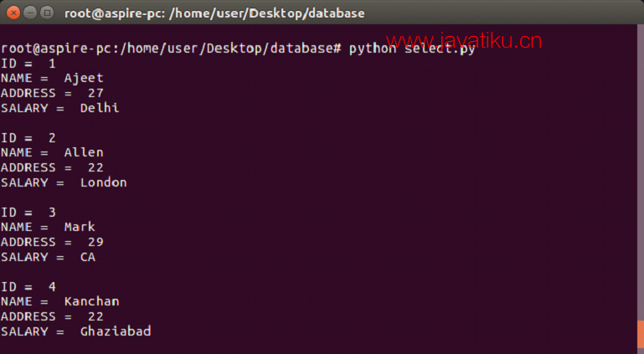Viewport: 644px width, 354px height.
Task: Click the name Mark in output
Action: [x=80, y=227]
